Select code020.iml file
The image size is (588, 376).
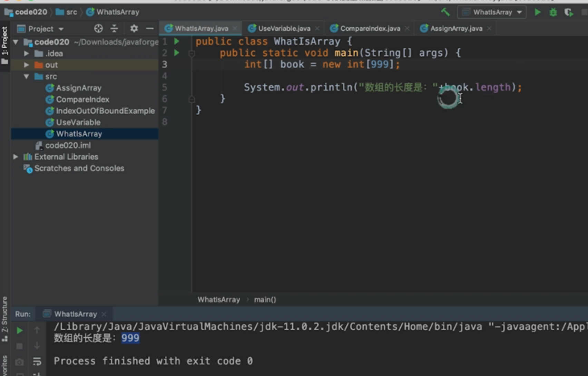coord(68,145)
